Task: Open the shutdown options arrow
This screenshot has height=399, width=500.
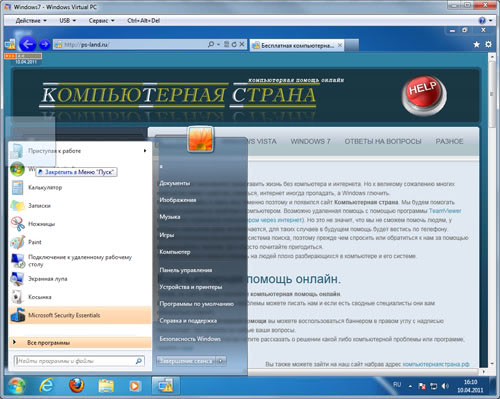Action: (x=221, y=361)
